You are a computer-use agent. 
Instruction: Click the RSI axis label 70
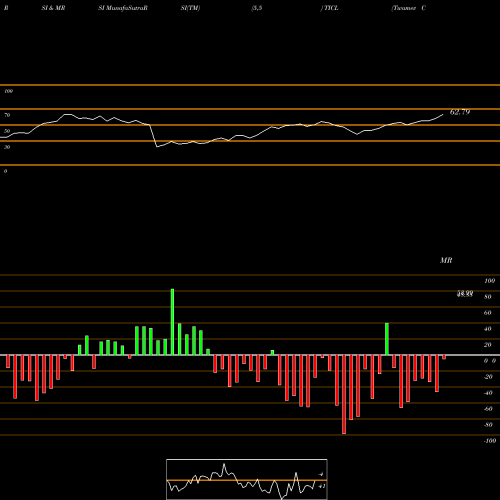7,115
